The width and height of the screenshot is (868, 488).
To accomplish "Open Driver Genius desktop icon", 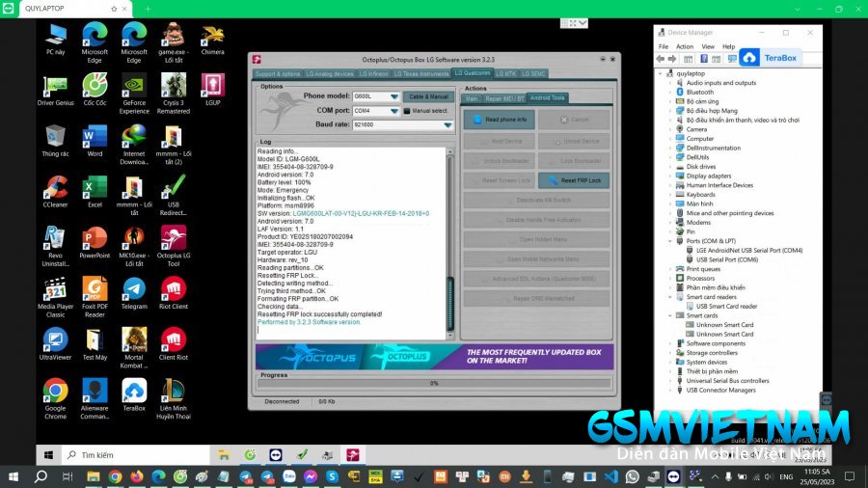I will (55, 90).
